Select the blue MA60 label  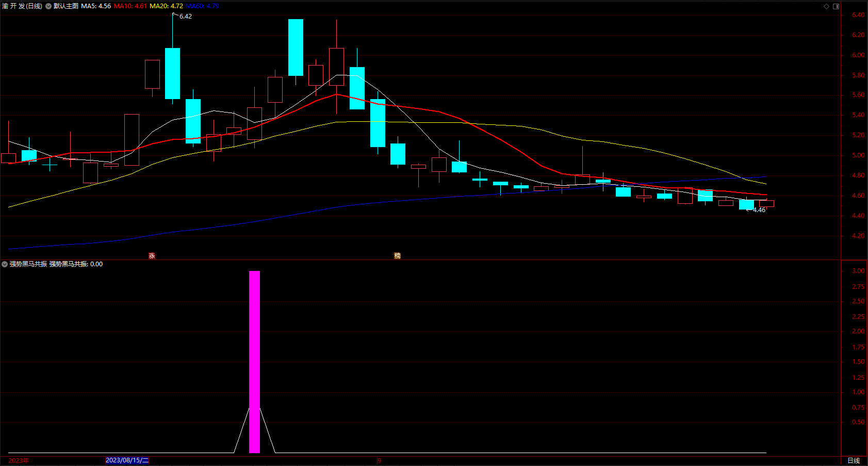coord(202,6)
